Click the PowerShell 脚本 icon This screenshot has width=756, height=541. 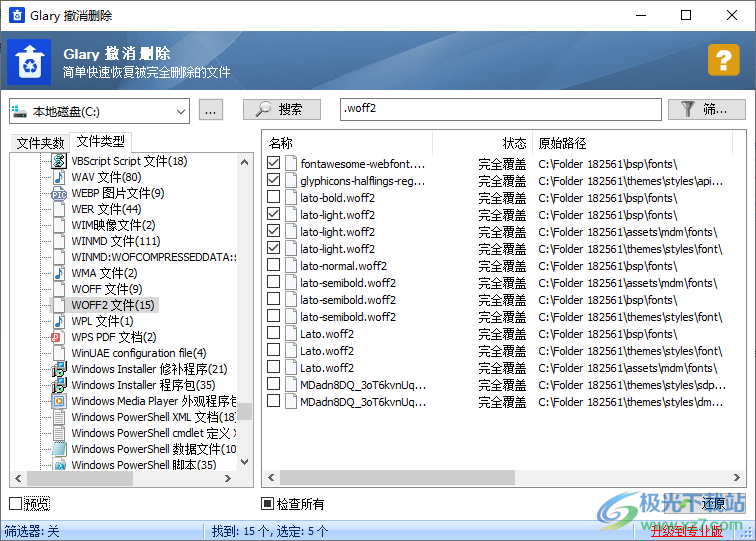click(59, 464)
